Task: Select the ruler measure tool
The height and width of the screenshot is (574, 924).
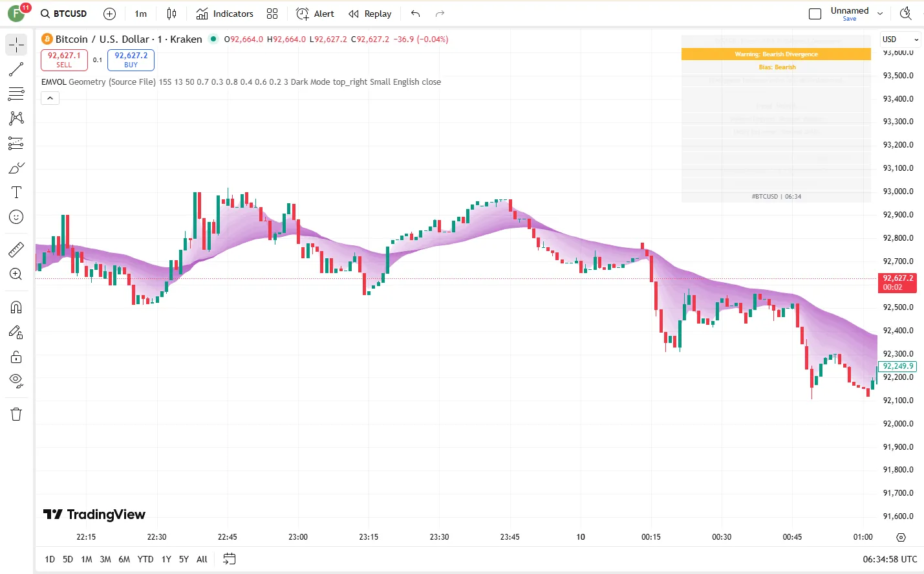Action: (16, 249)
